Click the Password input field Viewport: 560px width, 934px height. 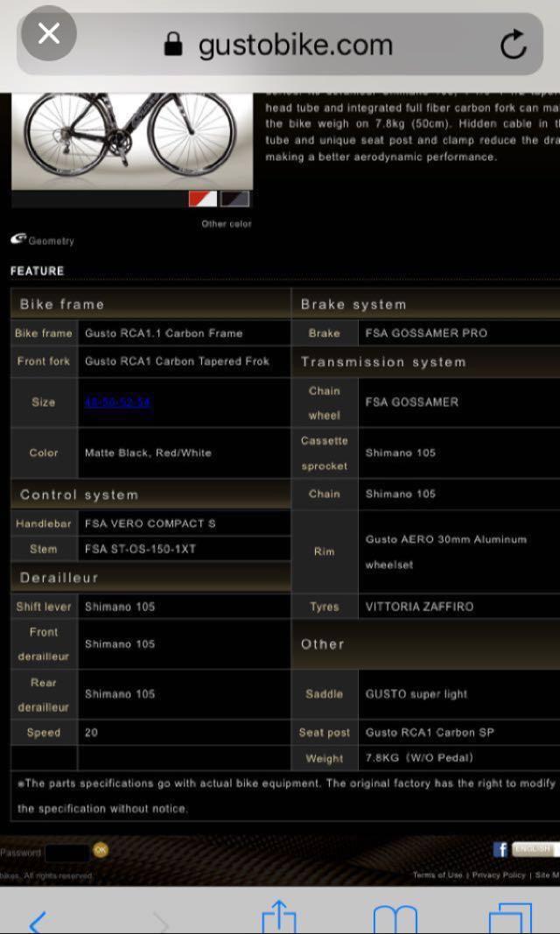[66, 853]
